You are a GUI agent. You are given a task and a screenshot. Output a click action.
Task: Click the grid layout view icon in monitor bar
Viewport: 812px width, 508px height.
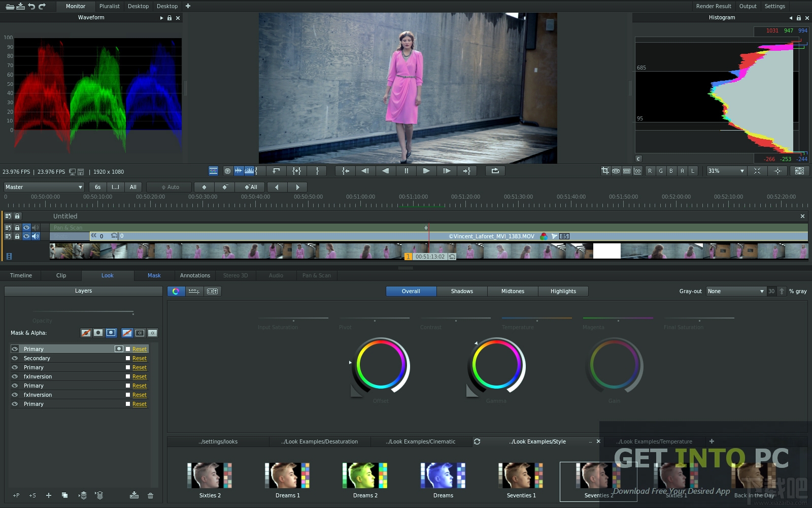tap(800, 171)
